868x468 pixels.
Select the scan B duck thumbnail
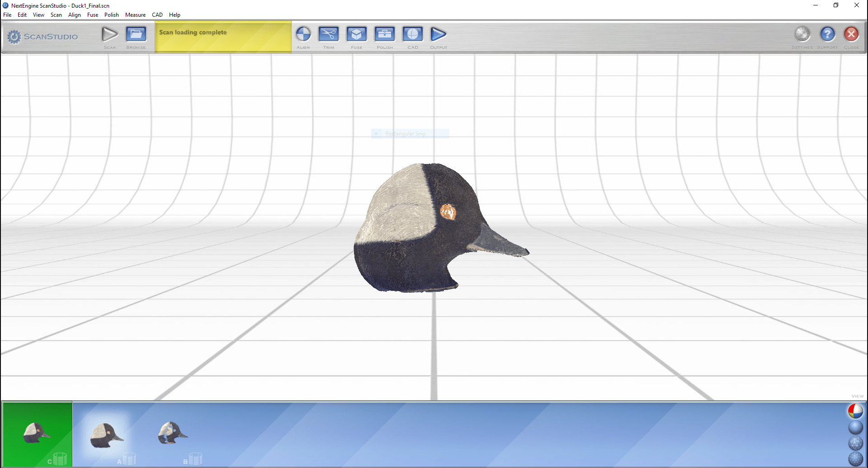[x=173, y=433]
